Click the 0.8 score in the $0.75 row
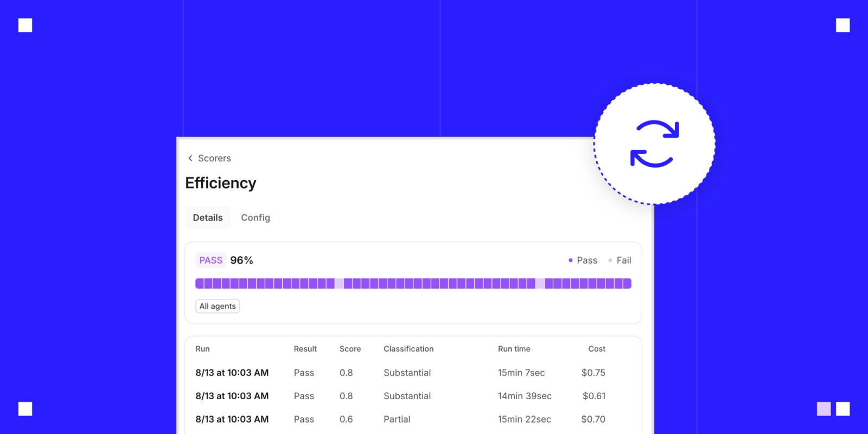The image size is (868, 434). pyautogui.click(x=346, y=373)
